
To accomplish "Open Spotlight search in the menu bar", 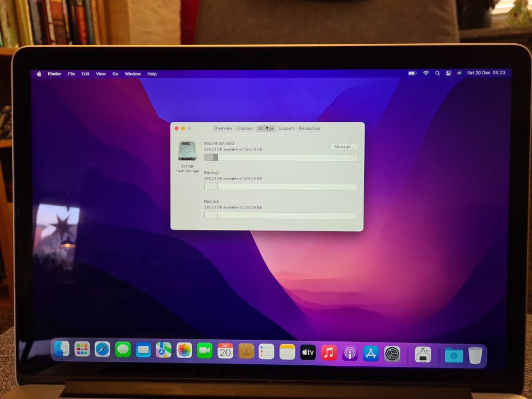I will 437,73.
